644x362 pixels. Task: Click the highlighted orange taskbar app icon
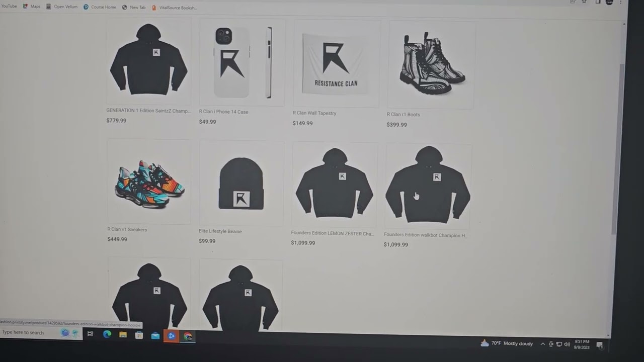pos(171,336)
